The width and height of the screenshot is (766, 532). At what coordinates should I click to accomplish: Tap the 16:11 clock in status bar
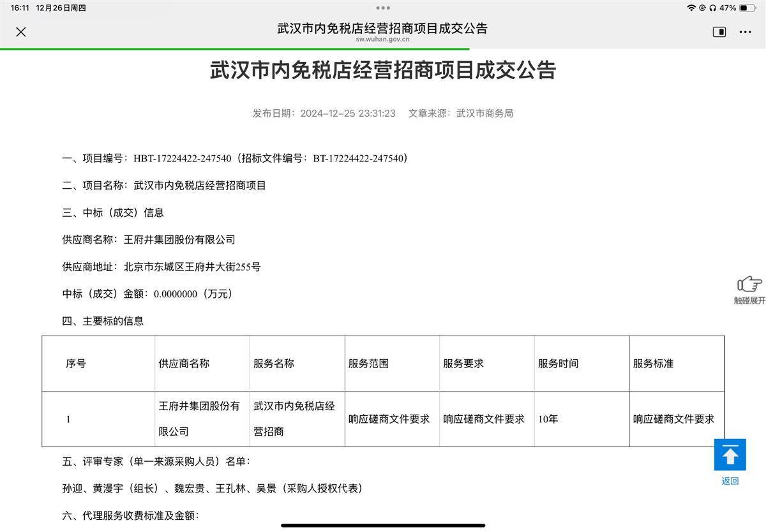click(20, 8)
